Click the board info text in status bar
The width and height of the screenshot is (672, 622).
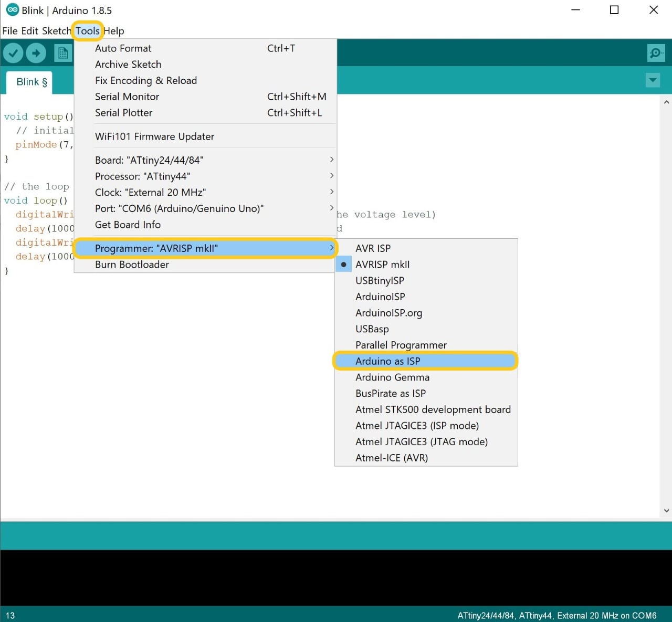[557, 616]
